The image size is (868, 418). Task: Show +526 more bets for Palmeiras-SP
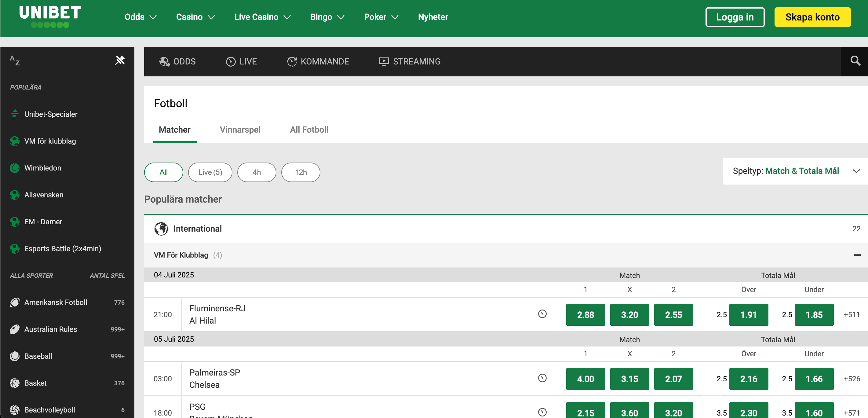(x=851, y=379)
